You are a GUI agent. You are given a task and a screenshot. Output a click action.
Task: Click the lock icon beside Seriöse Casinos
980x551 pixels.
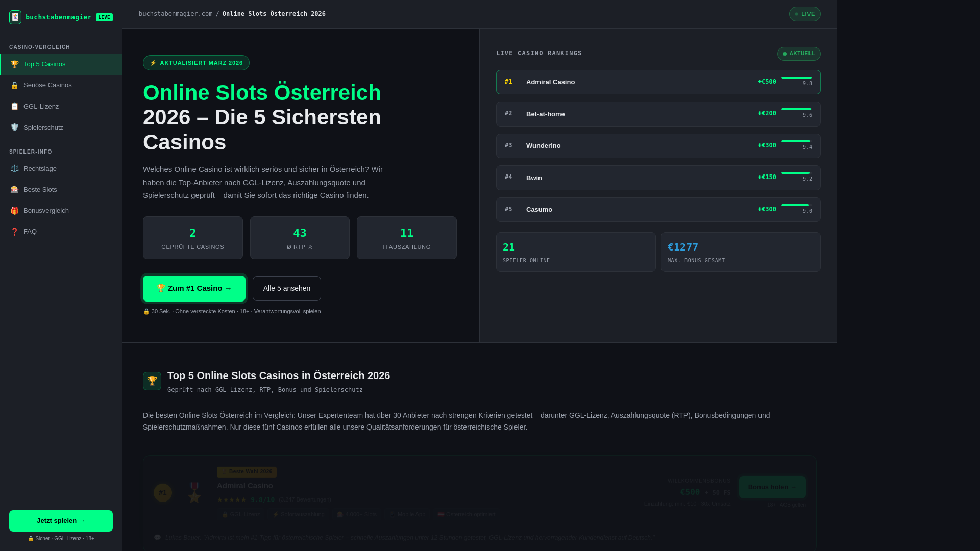coord(14,85)
